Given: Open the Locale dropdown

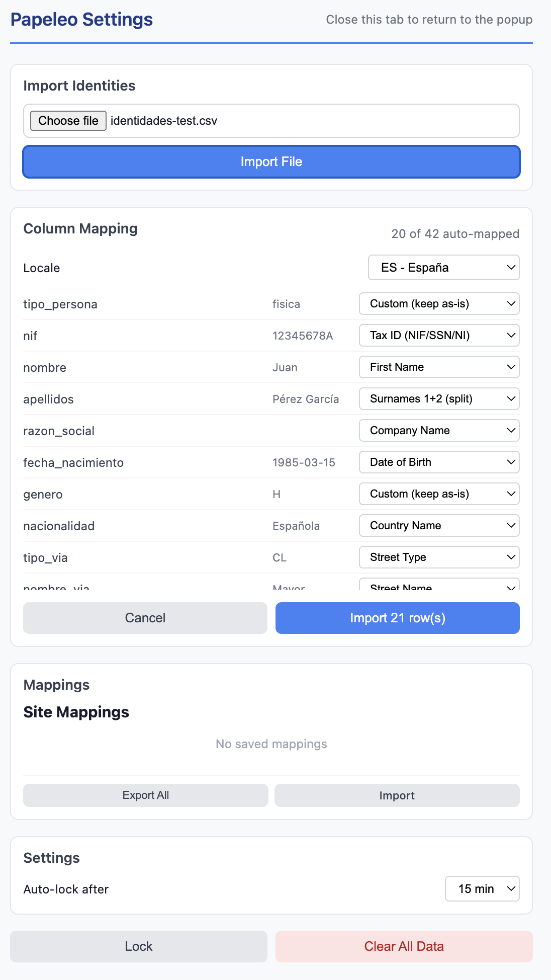Looking at the screenshot, I should [x=443, y=268].
